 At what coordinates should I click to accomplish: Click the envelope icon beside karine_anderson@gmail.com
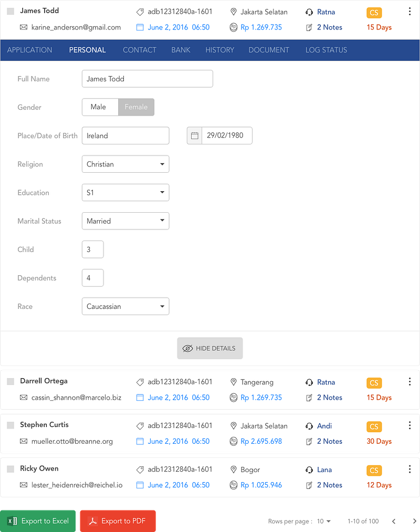coord(24,27)
